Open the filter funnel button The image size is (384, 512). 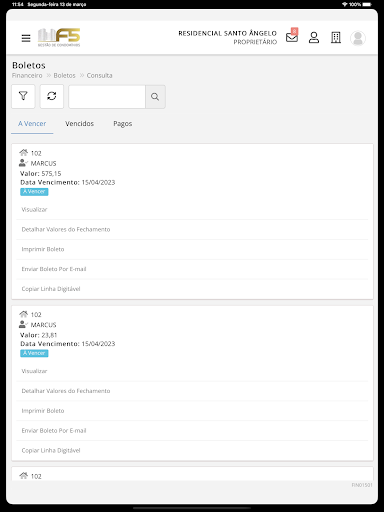pos(23,96)
